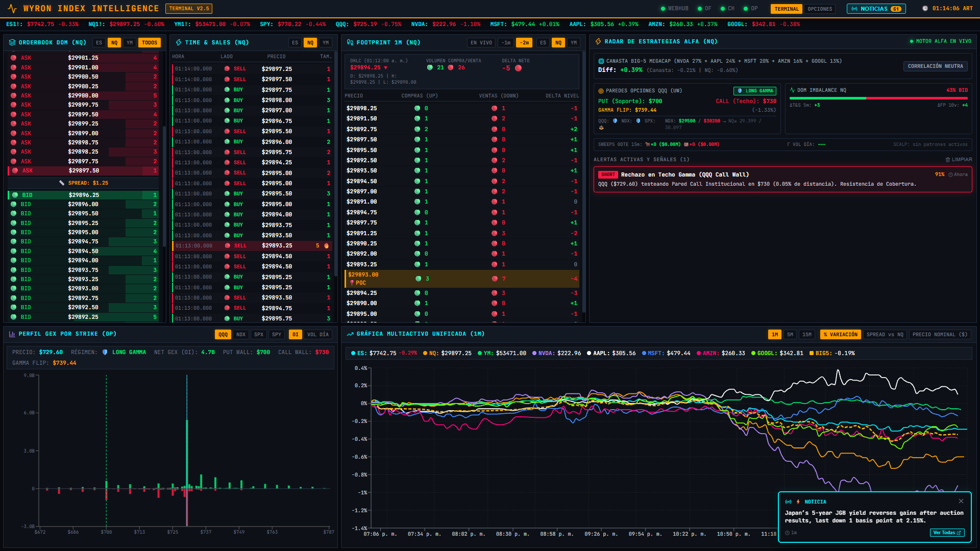The height and width of the screenshot is (551, 980).
Task: Click the POC pin icon in Footprint
Action: (x=352, y=283)
